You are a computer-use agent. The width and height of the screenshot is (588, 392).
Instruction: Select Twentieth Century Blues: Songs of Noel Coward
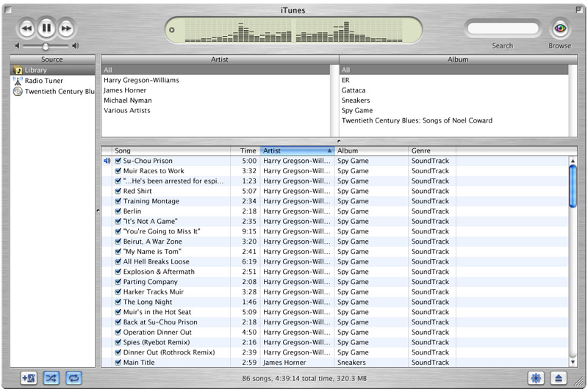[454, 120]
